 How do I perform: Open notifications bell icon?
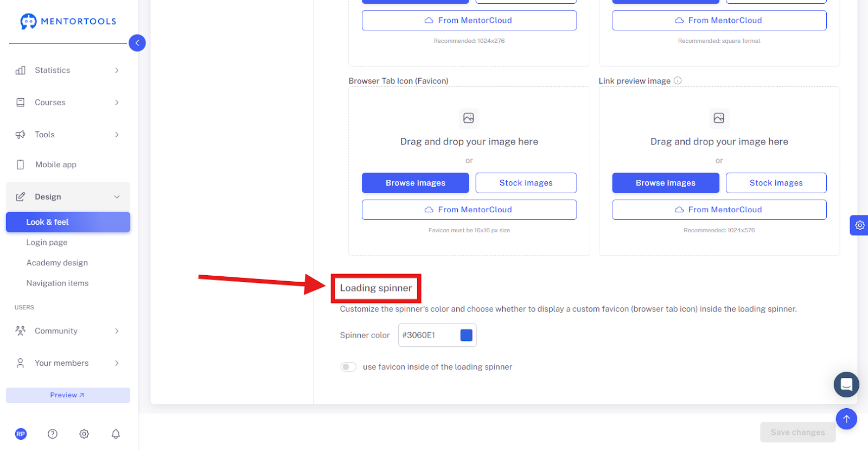click(116, 434)
